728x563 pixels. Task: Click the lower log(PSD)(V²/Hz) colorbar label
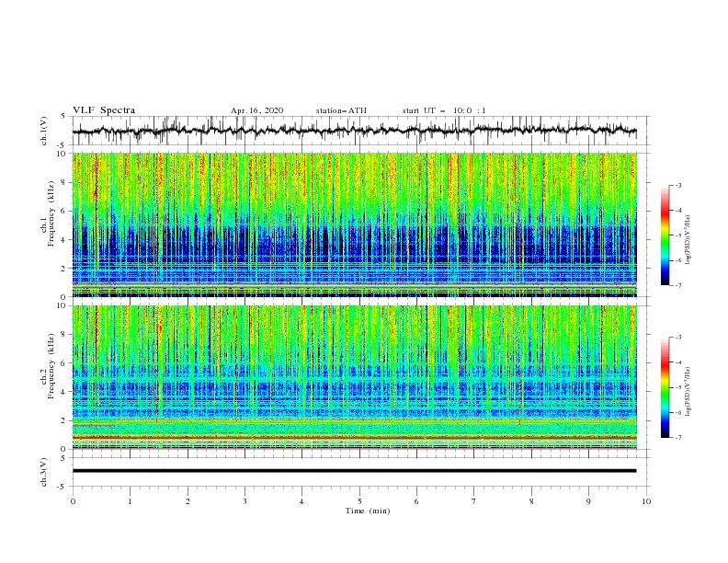(x=688, y=391)
